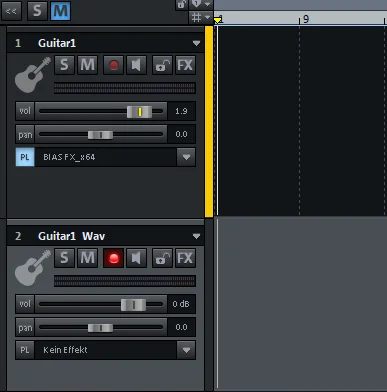Click the yellow playhead marker on the ruler

(217, 20)
